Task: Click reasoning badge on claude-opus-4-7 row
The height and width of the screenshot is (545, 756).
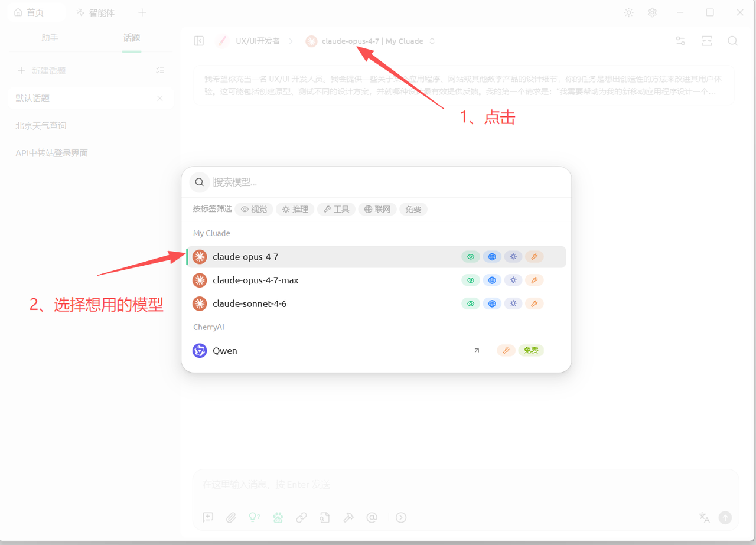Action: click(x=513, y=257)
